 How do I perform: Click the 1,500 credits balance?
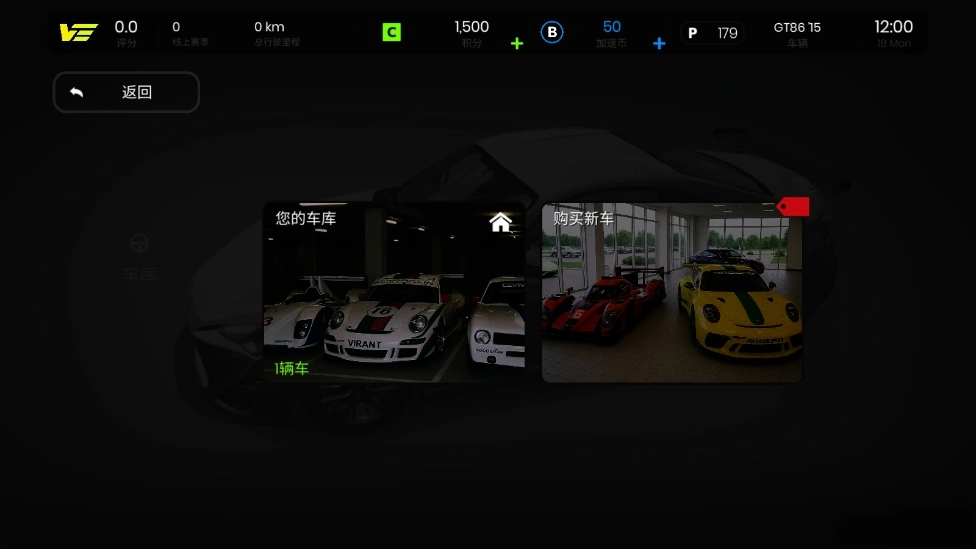pos(472,33)
